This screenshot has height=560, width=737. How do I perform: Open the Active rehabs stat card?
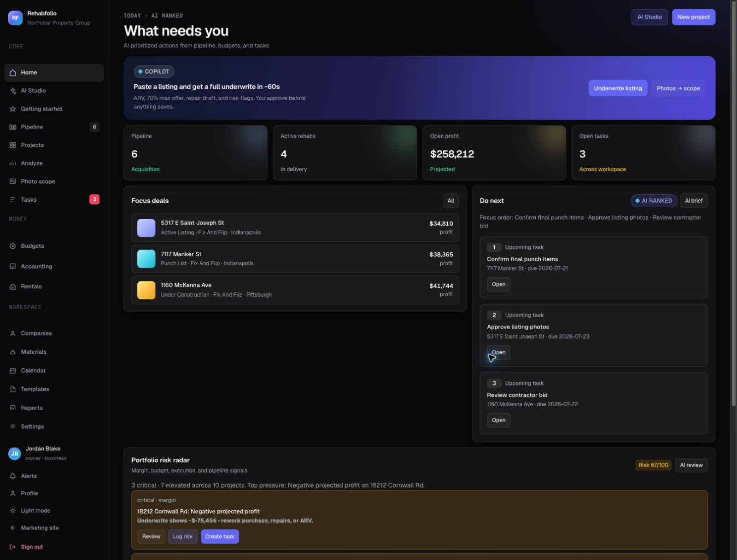[345, 153]
